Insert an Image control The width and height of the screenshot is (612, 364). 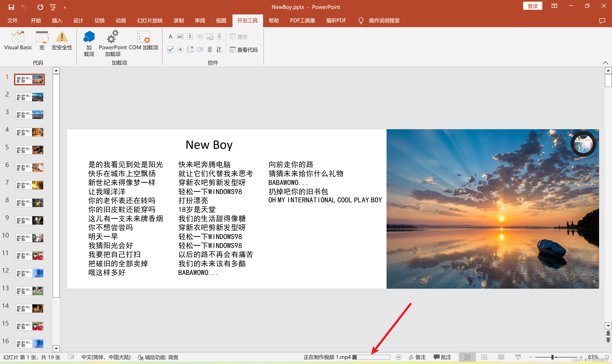coord(210,37)
